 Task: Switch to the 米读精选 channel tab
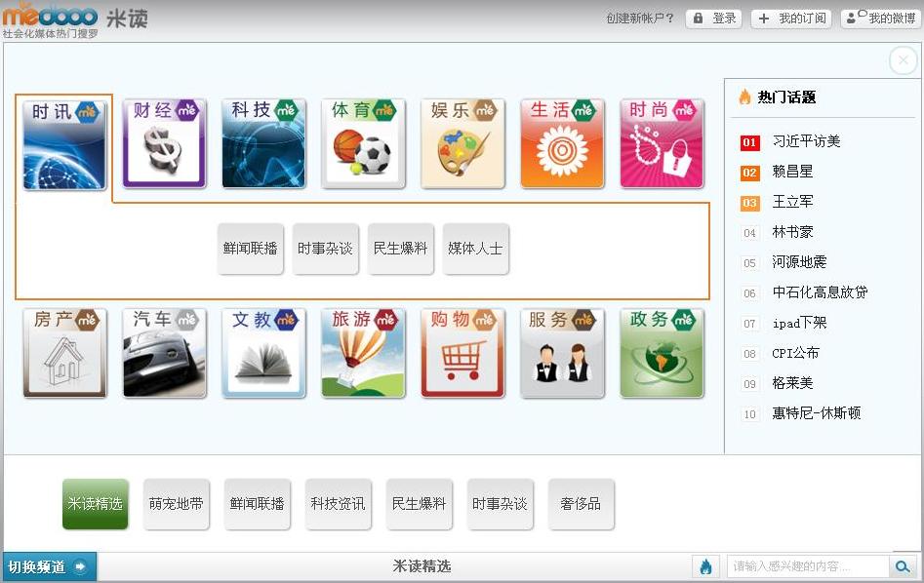[x=95, y=504]
